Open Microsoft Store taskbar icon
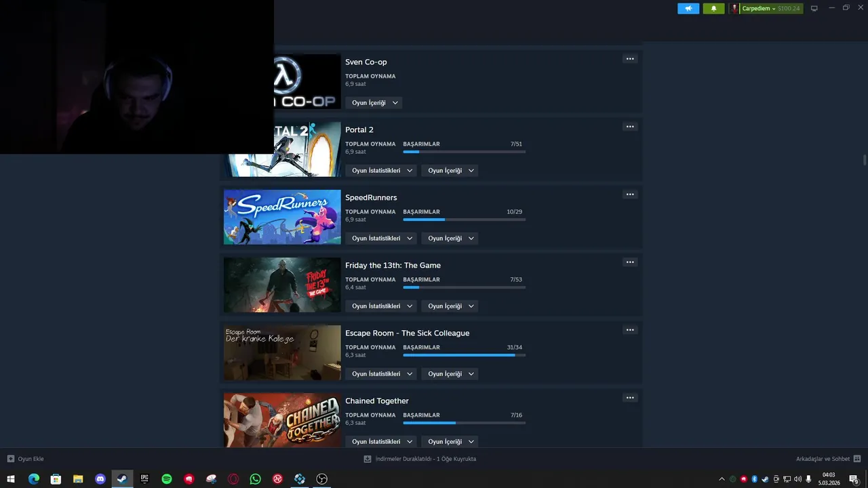Screen dimensions: 868x488 pos(56,479)
